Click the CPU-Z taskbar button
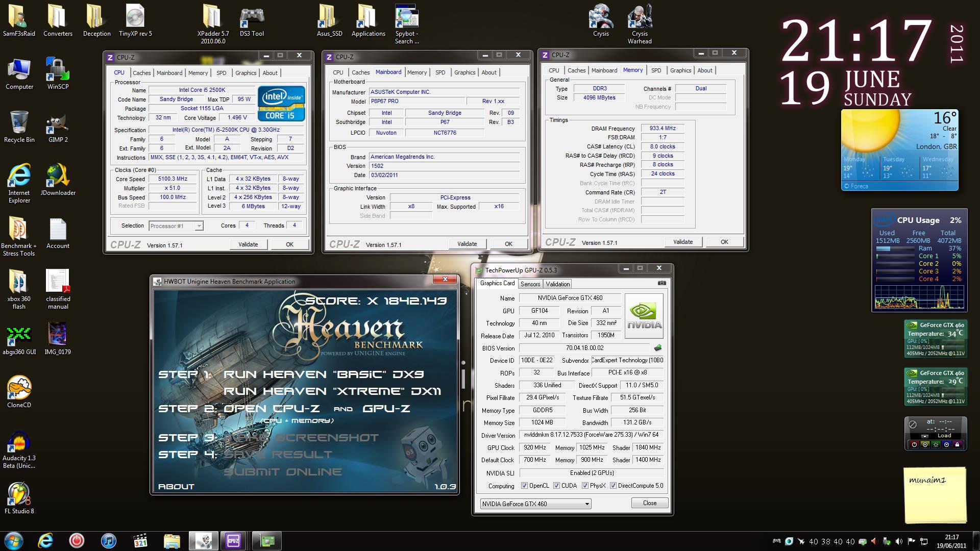The height and width of the screenshot is (551, 980). pyautogui.click(x=233, y=541)
